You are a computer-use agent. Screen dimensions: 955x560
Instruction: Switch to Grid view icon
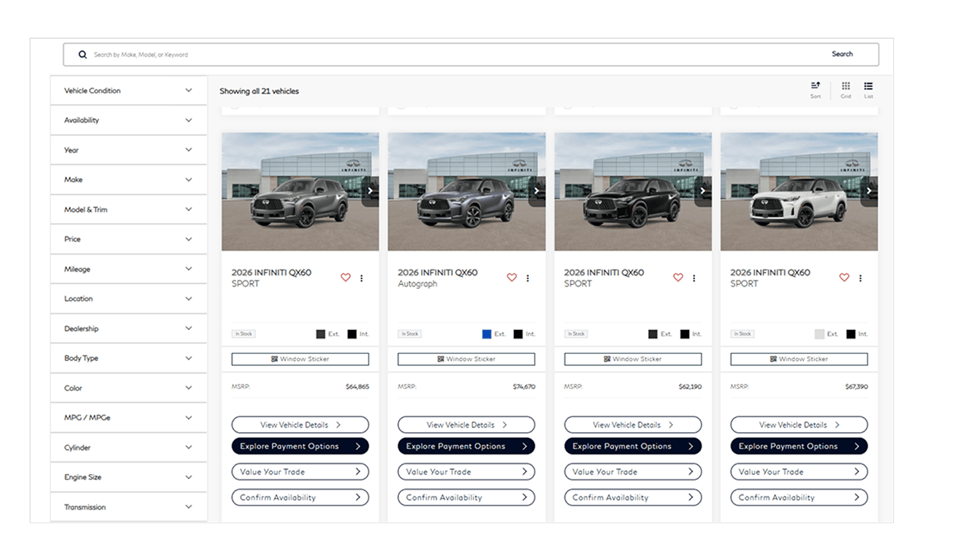[x=846, y=89]
